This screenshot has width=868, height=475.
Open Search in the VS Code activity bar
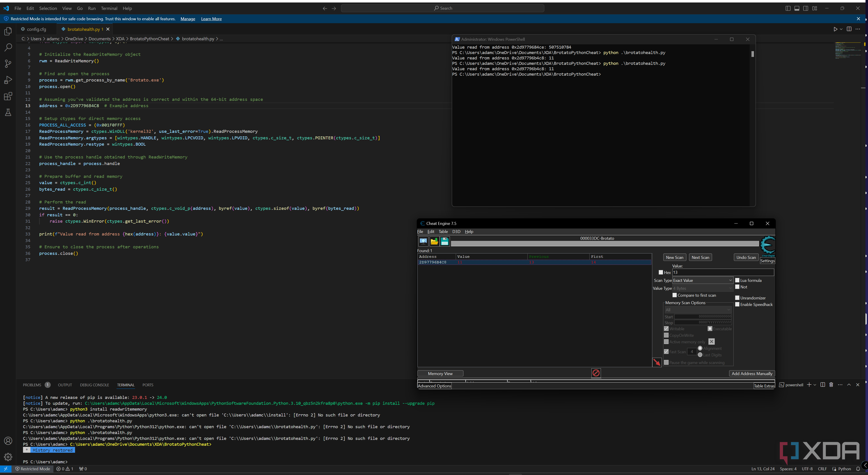pyautogui.click(x=8, y=47)
